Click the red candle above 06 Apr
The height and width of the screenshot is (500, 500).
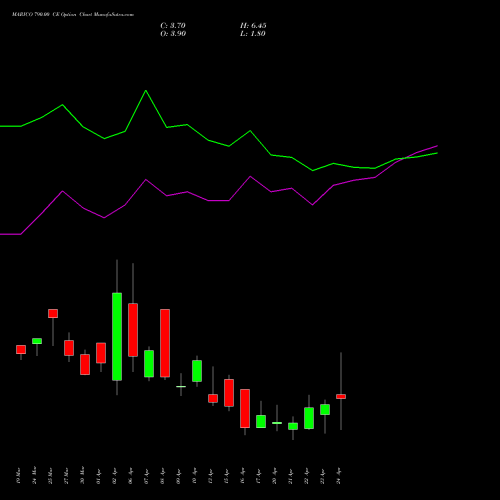(133, 330)
